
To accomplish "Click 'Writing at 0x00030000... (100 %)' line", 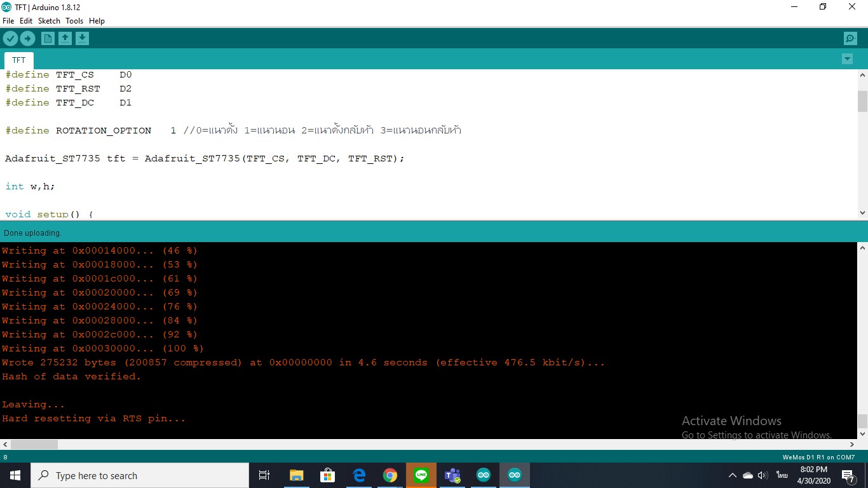I will [103, 348].
